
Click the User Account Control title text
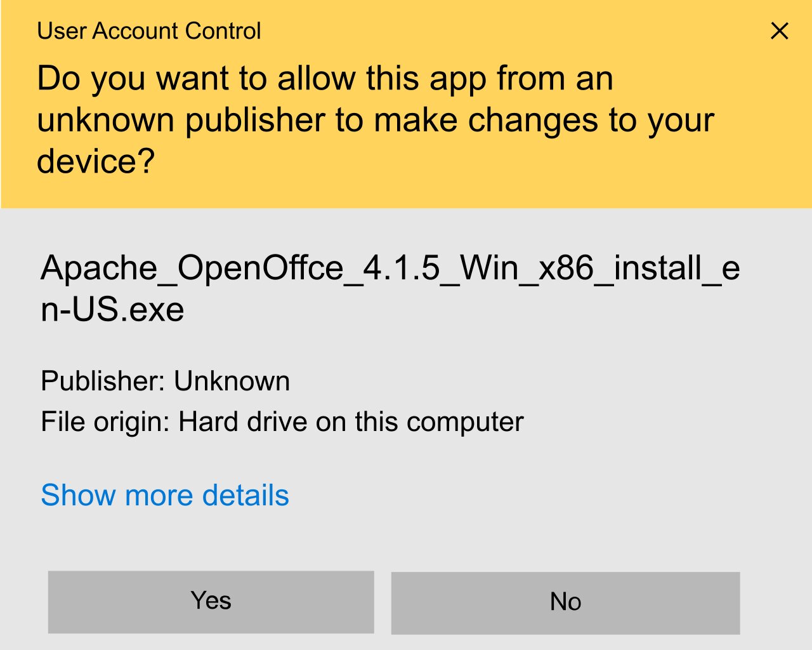click(x=149, y=30)
